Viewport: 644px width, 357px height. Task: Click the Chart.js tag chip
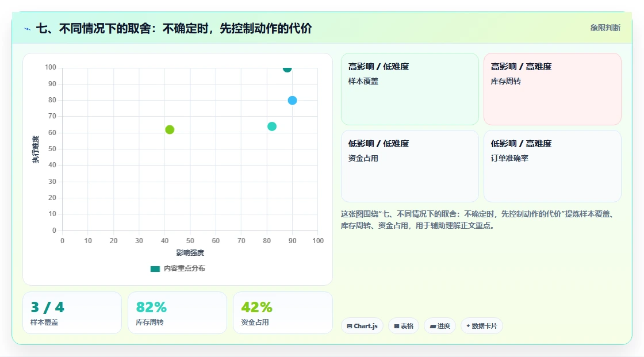point(362,326)
